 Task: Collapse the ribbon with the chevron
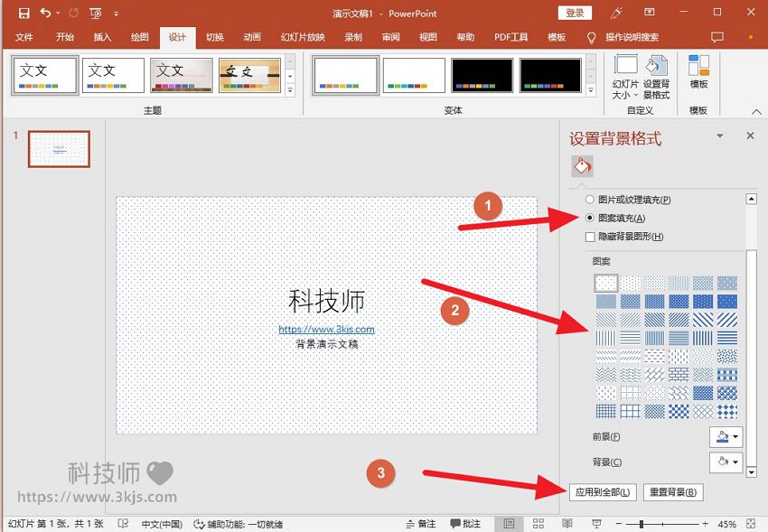pos(756,112)
